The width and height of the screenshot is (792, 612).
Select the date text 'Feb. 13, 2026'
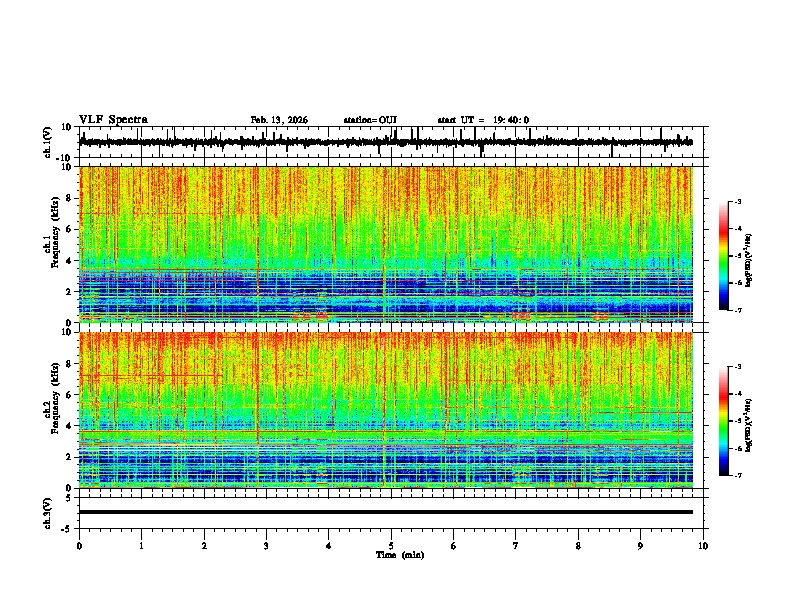coord(279,120)
